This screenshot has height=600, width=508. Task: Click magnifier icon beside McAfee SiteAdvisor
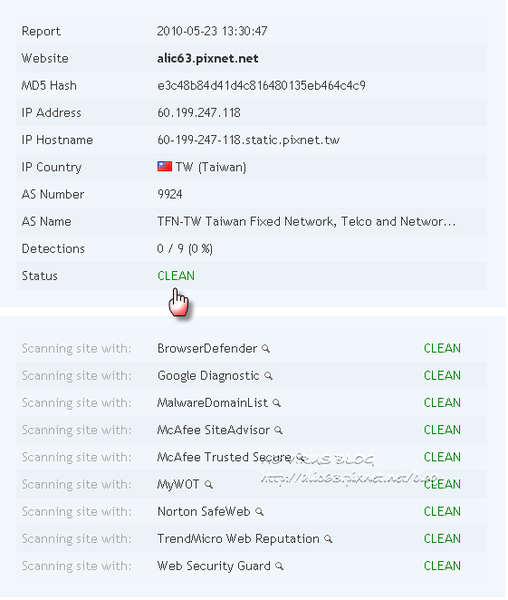click(280, 432)
